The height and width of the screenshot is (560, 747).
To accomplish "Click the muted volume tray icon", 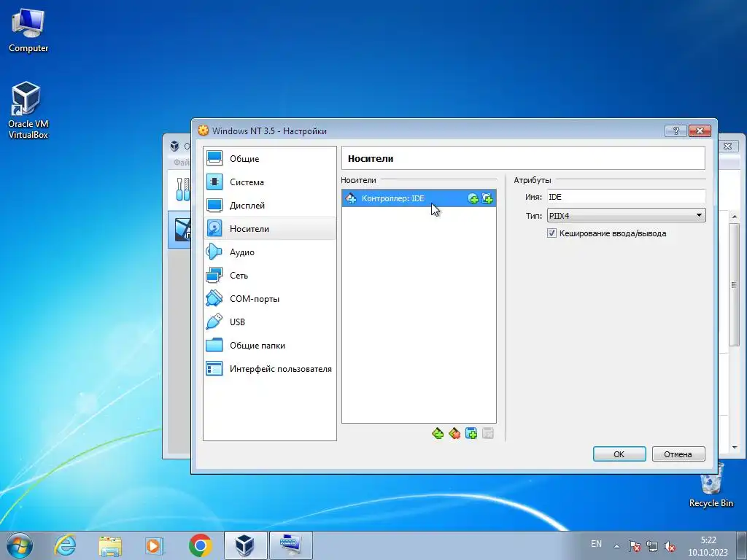I will point(670,545).
